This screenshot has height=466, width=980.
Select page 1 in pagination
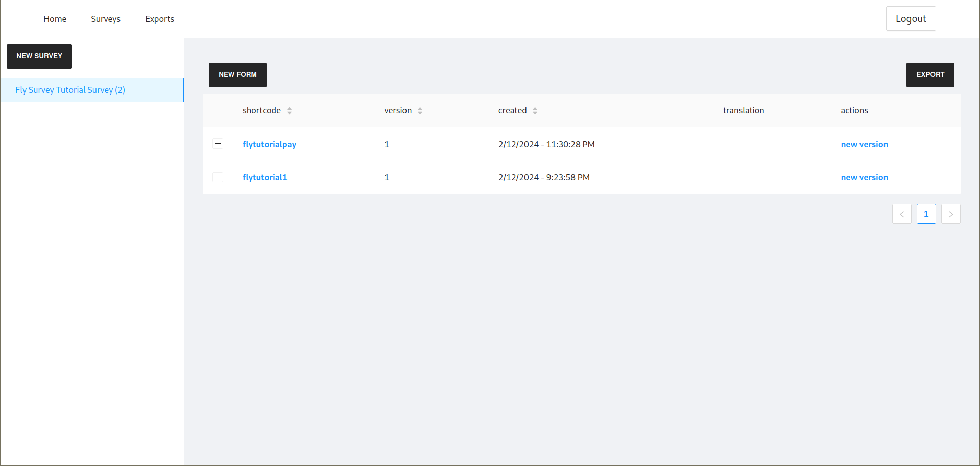coord(926,214)
